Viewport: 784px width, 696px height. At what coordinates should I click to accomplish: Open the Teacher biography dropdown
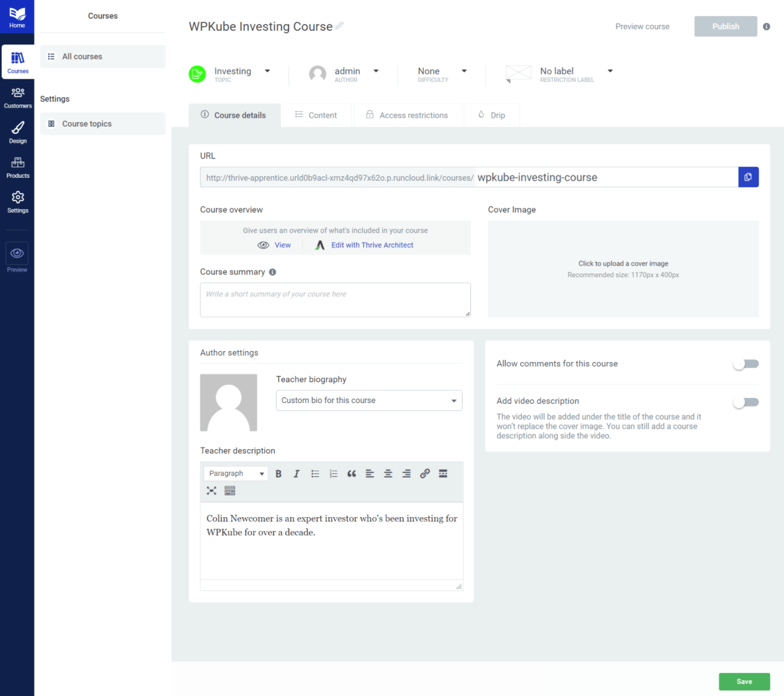369,400
